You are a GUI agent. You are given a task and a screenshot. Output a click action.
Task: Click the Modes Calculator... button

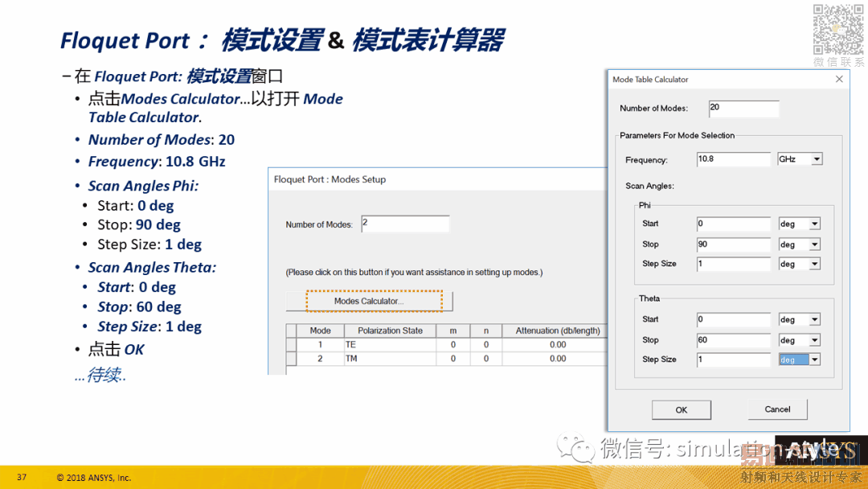(x=369, y=302)
